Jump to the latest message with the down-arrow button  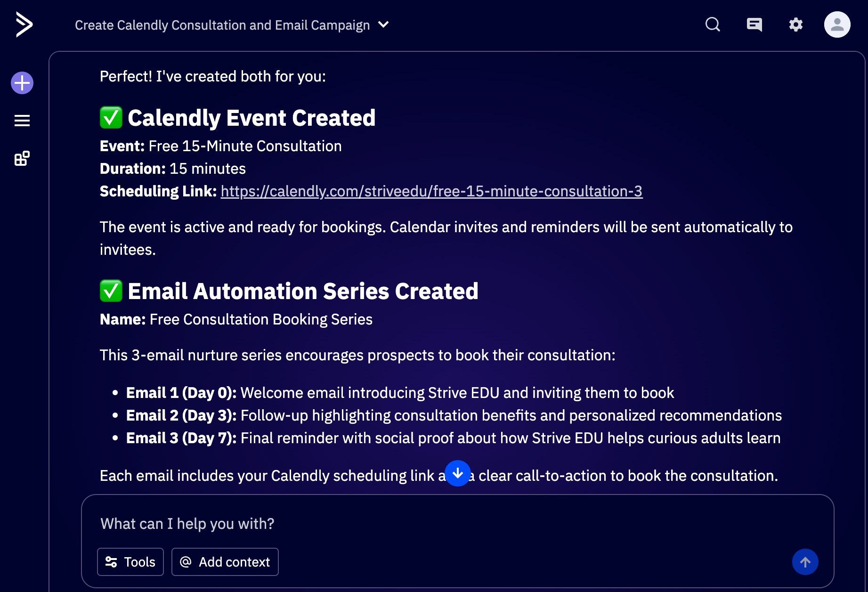[457, 473]
